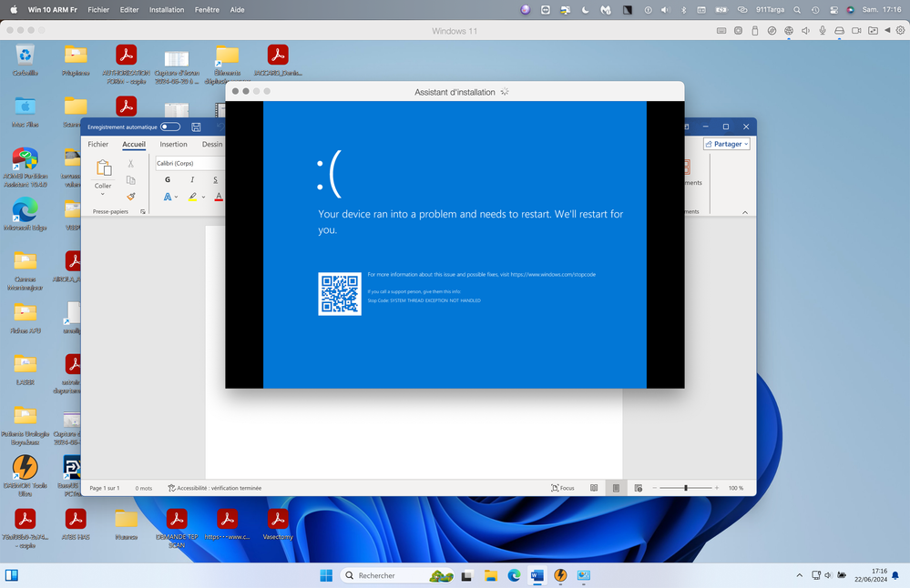Expand the text effects dropdown arrow
The width and height of the screenshot is (910, 588).
click(x=177, y=198)
